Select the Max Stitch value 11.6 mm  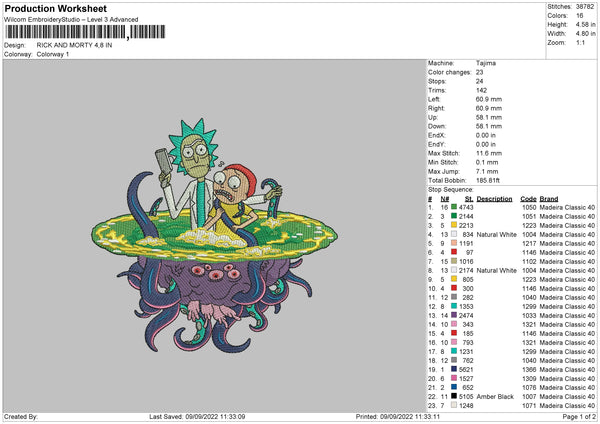tap(489, 153)
